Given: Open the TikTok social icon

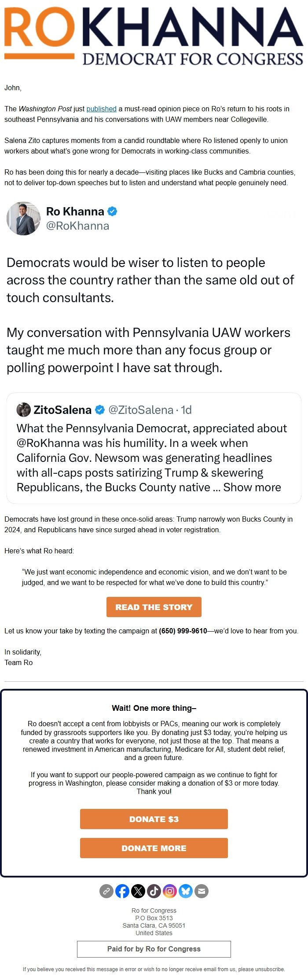Looking at the screenshot, I should pyautogui.click(x=154, y=891).
